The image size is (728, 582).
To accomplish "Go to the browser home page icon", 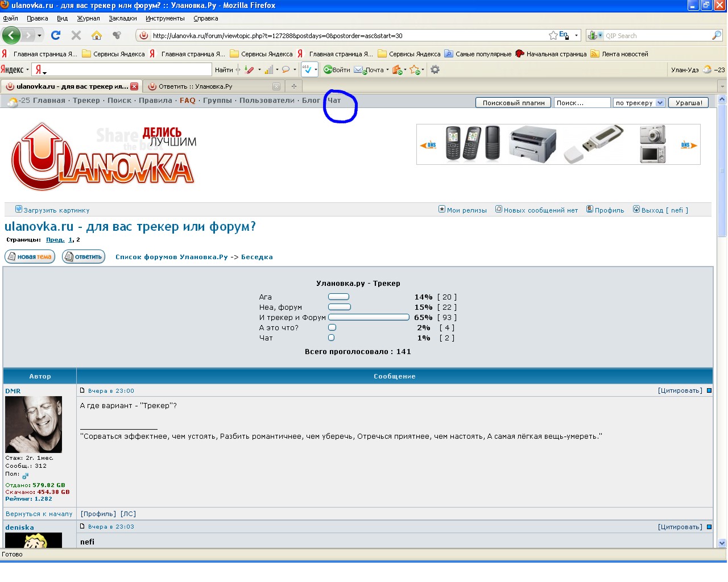I will click(x=97, y=35).
